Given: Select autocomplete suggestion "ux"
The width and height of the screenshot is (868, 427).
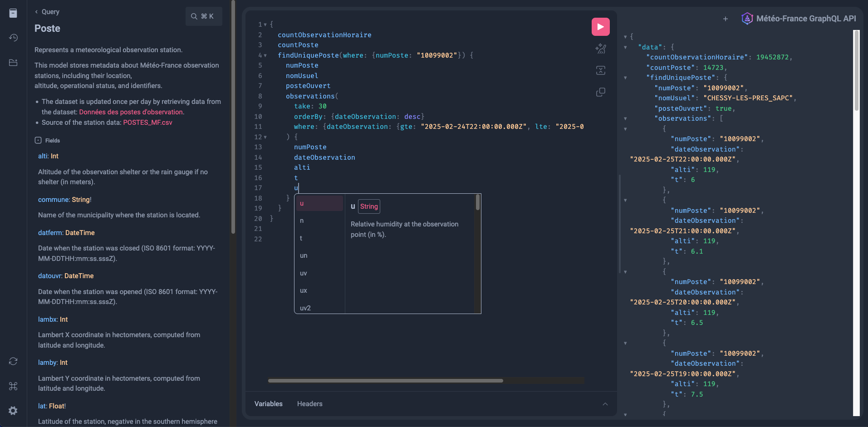Looking at the screenshot, I should [319, 290].
